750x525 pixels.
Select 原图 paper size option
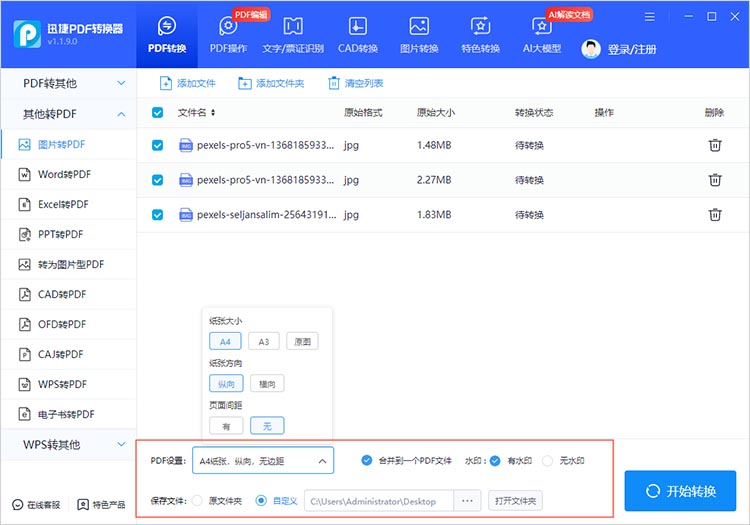point(302,341)
